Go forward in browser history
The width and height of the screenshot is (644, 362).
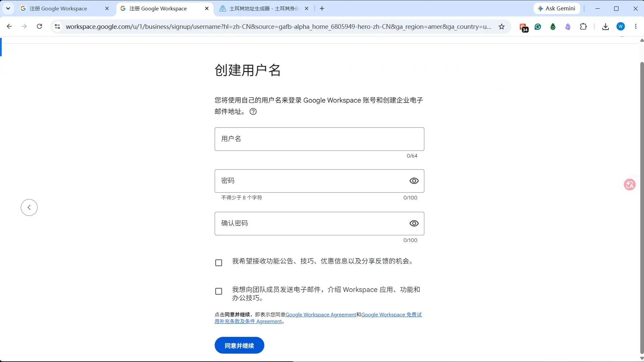[24, 26]
